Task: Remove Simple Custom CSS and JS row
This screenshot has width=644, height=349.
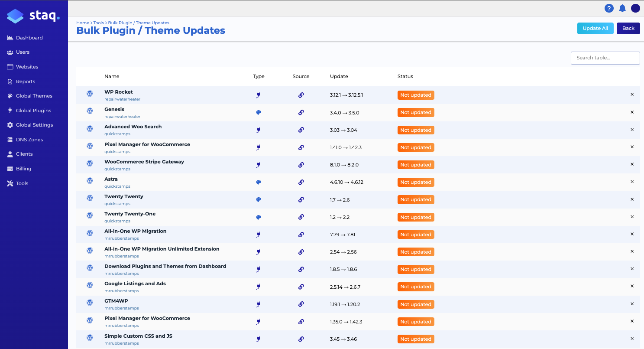Action: tap(632, 339)
